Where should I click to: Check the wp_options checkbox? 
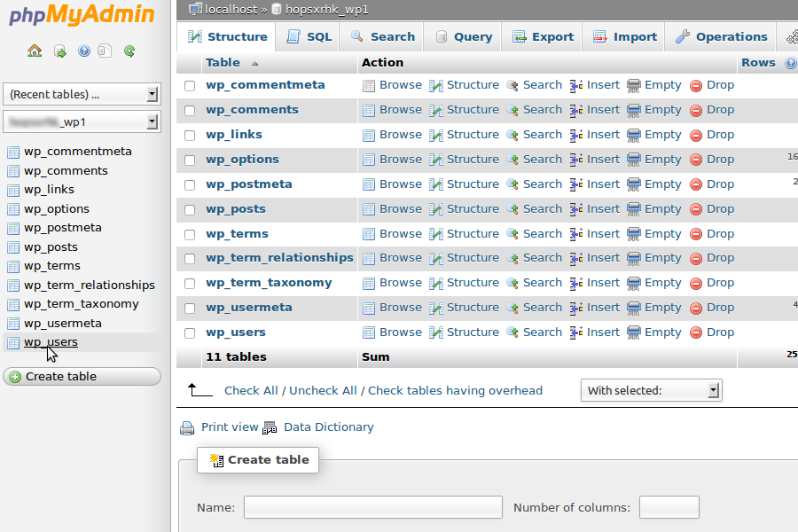[x=190, y=160]
